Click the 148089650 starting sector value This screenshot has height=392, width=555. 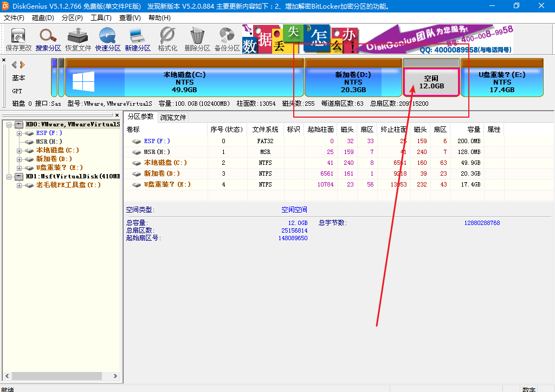click(x=293, y=239)
